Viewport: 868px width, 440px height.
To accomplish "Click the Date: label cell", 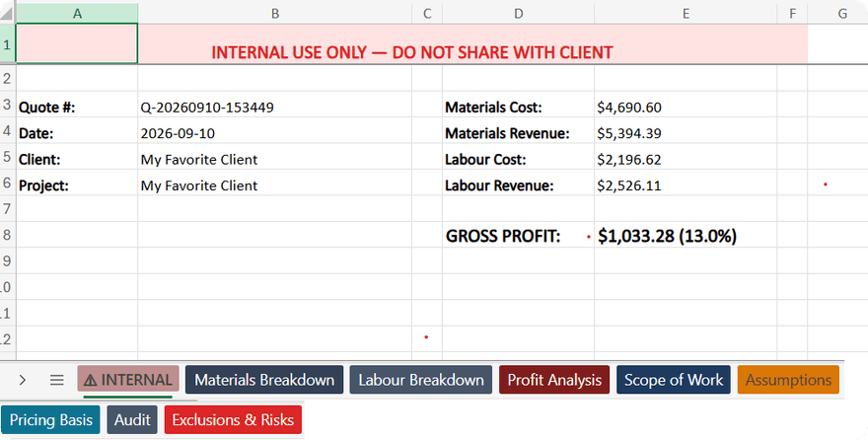I will pyautogui.click(x=77, y=130).
